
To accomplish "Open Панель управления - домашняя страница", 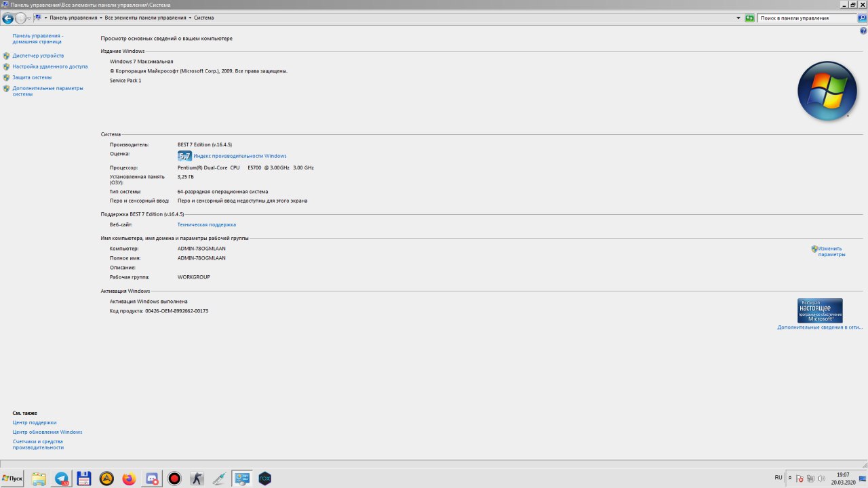I will click(x=38, y=39).
